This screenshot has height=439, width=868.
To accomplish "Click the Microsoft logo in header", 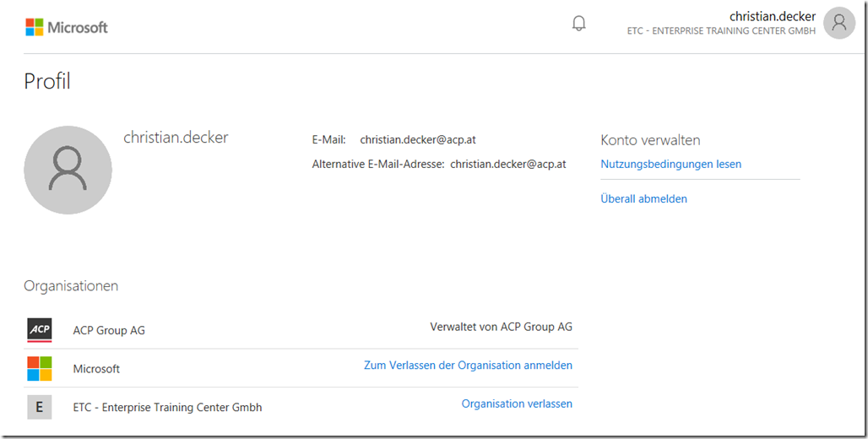I will click(x=67, y=27).
